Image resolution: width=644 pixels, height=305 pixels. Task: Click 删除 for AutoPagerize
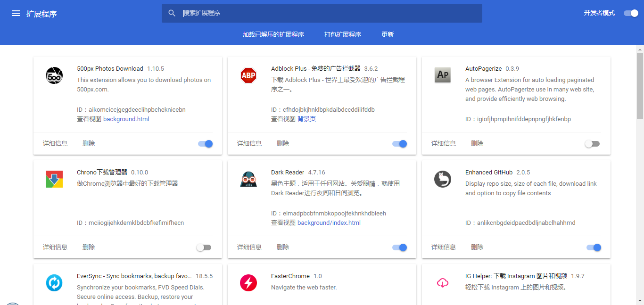click(x=477, y=143)
